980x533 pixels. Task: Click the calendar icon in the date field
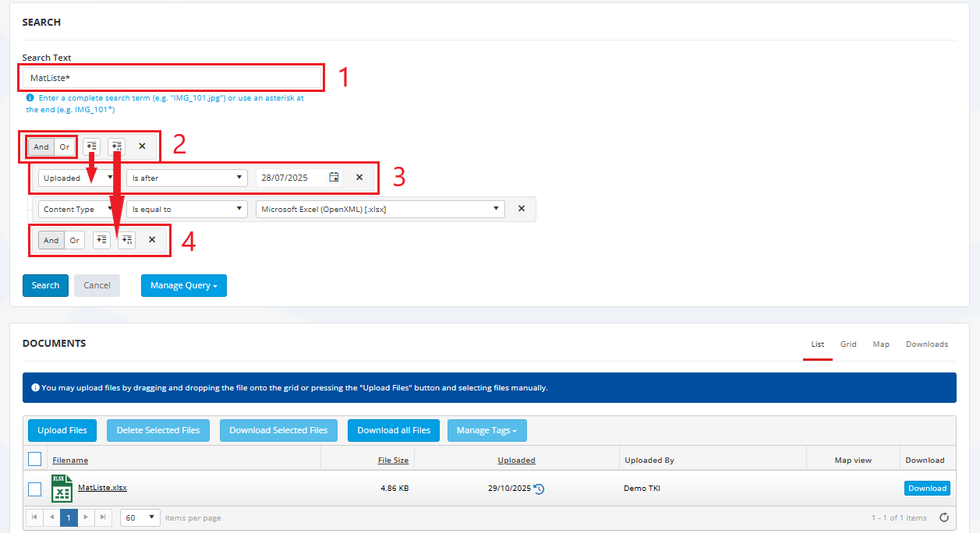334,178
